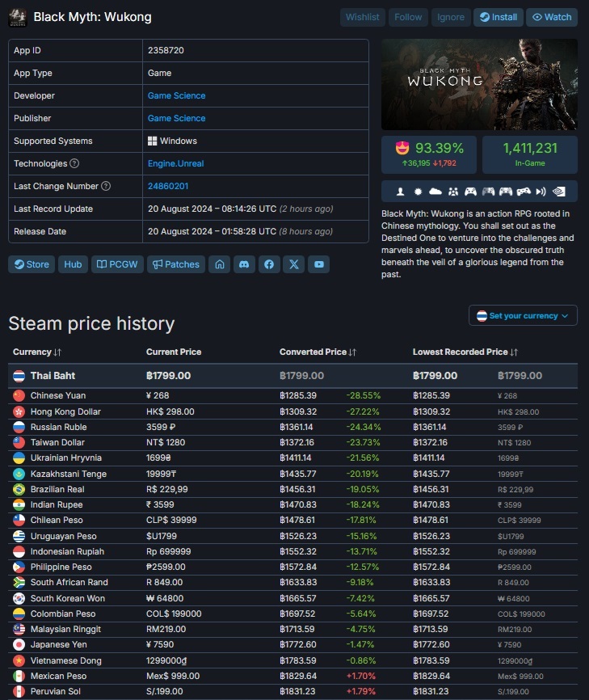Open the Set your currency dropdown
Screen dimensions: 589x700
tap(523, 315)
